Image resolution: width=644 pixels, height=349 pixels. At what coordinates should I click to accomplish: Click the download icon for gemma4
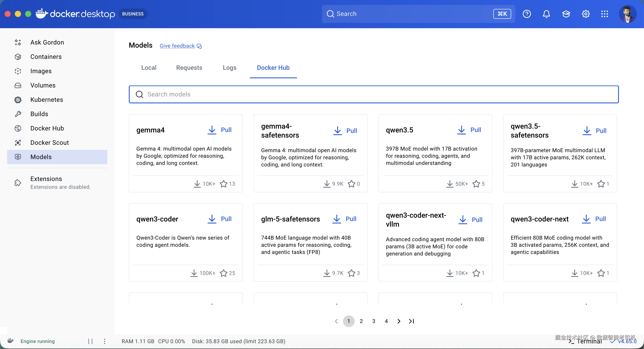coord(212,130)
